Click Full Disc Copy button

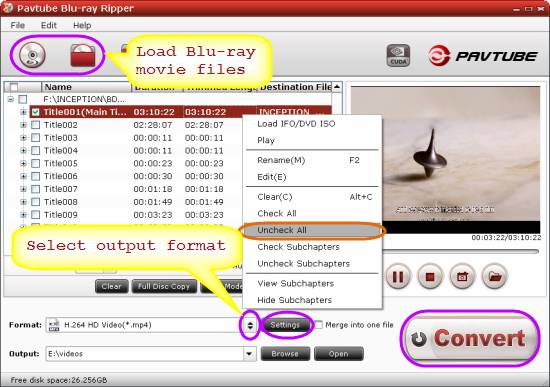pyautogui.click(x=164, y=287)
